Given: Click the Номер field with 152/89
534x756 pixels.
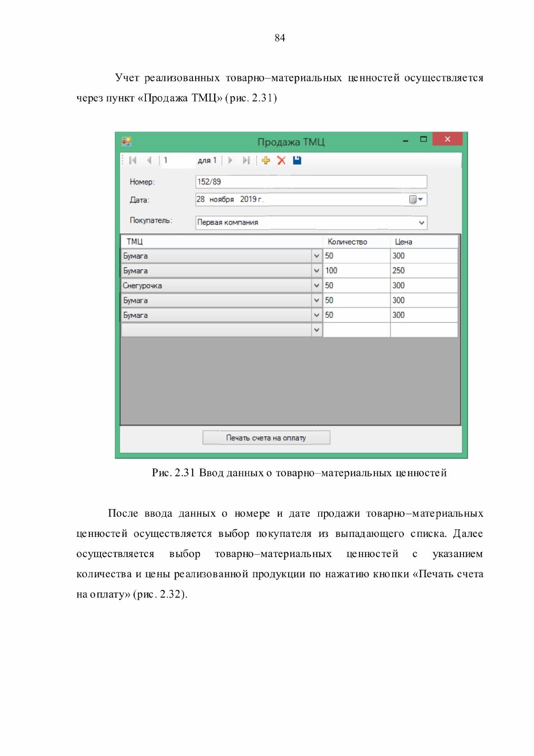Looking at the screenshot, I should tap(311, 182).
